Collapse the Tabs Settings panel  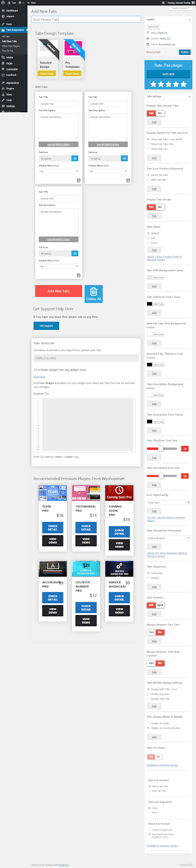[189, 96]
